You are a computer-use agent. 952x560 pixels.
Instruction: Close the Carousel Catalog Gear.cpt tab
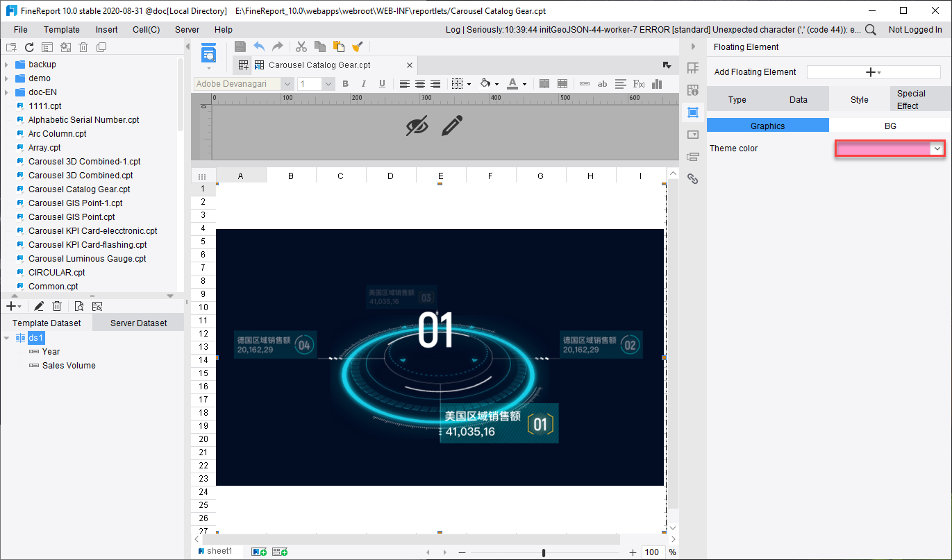click(410, 65)
